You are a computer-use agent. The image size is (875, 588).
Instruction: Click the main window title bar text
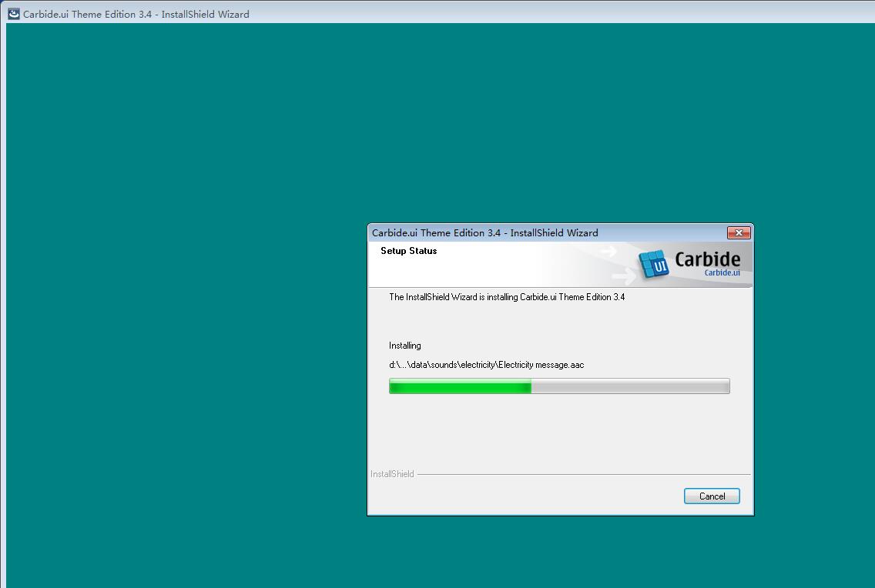click(136, 15)
